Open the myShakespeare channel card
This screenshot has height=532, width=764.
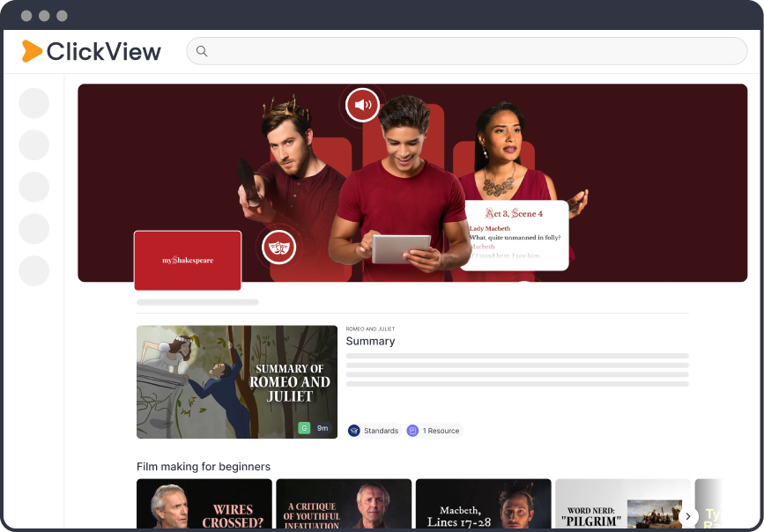pos(188,260)
